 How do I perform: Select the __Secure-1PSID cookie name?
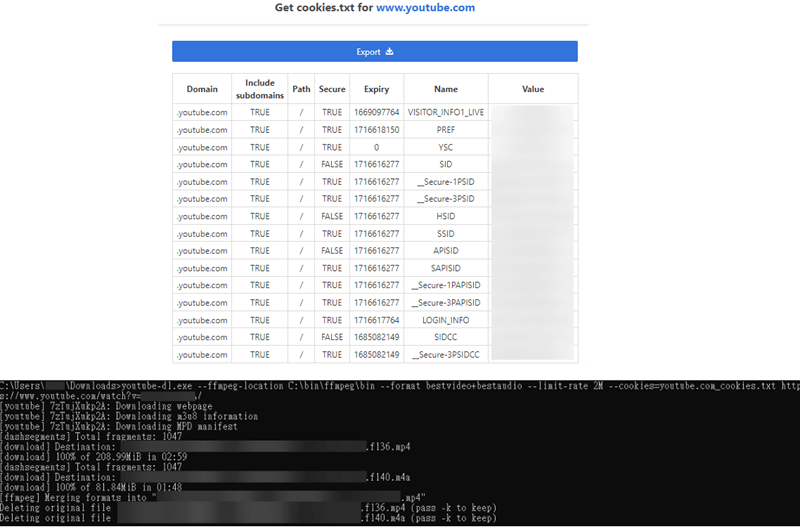coord(446,182)
